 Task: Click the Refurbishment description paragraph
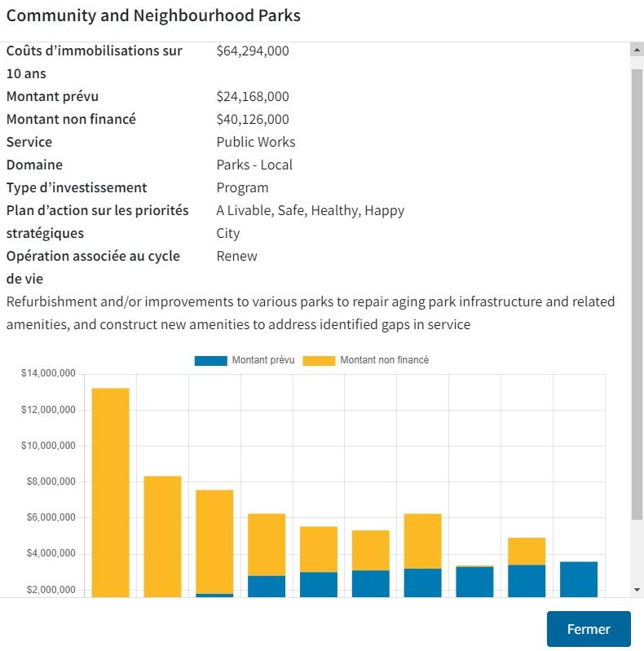(310, 313)
